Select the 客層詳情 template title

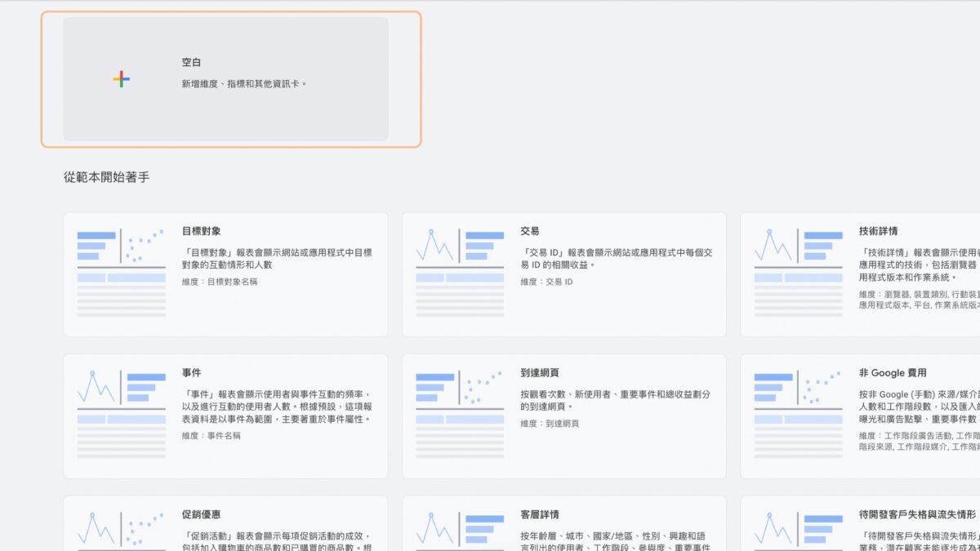click(x=539, y=515)
